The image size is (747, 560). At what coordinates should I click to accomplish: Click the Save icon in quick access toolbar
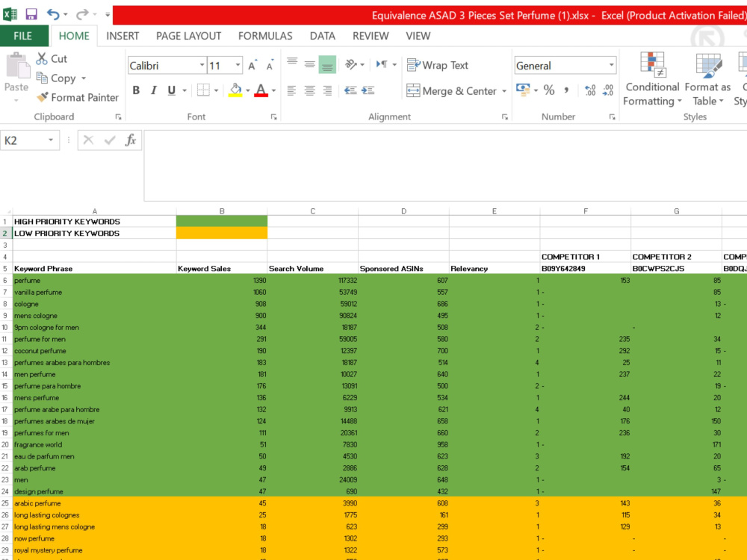click(31, 14)
